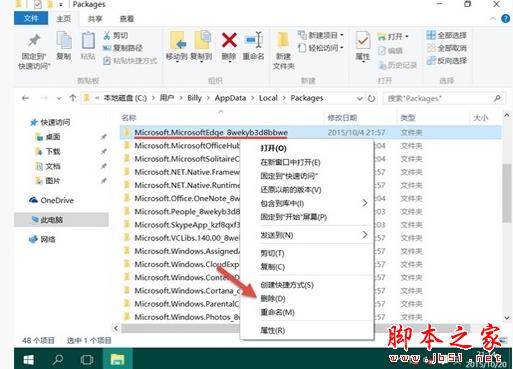513x369 pixels.
Task: Open Task View on the taskbar
Action: (x=87, y=359)
